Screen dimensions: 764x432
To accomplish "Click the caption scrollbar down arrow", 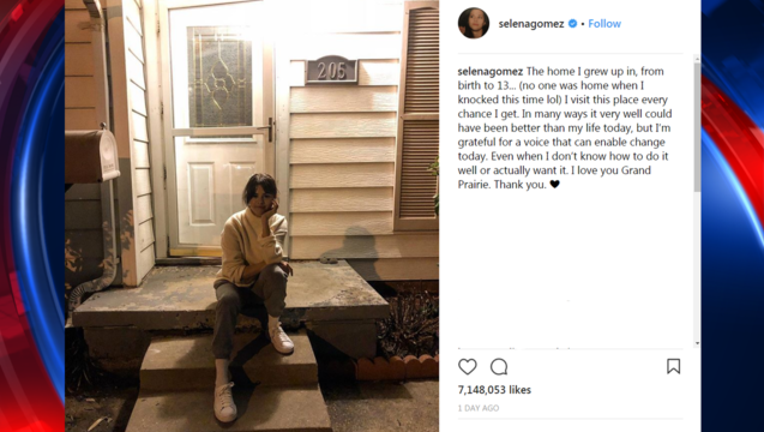I will (697, 343).
